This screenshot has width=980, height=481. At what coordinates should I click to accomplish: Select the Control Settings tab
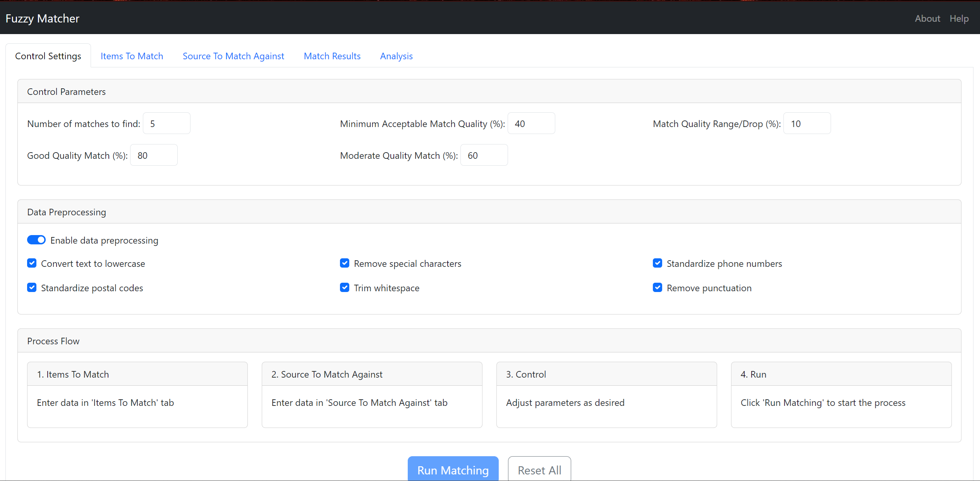pos(48,56)
